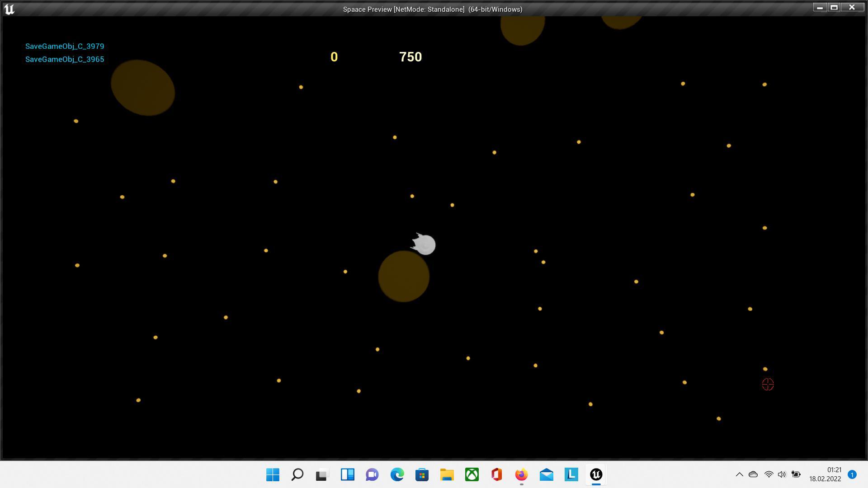Open the Xbox app
Viewport: 868px width, 488px height.
point(471,474)
